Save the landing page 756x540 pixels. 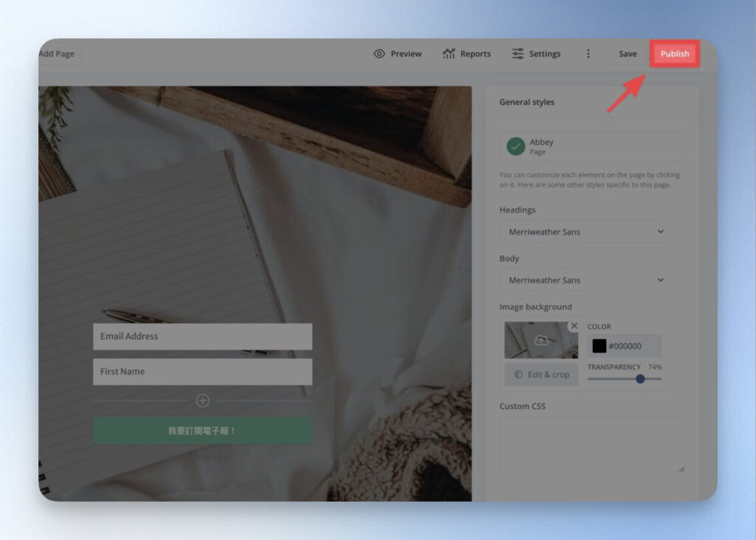628,53
